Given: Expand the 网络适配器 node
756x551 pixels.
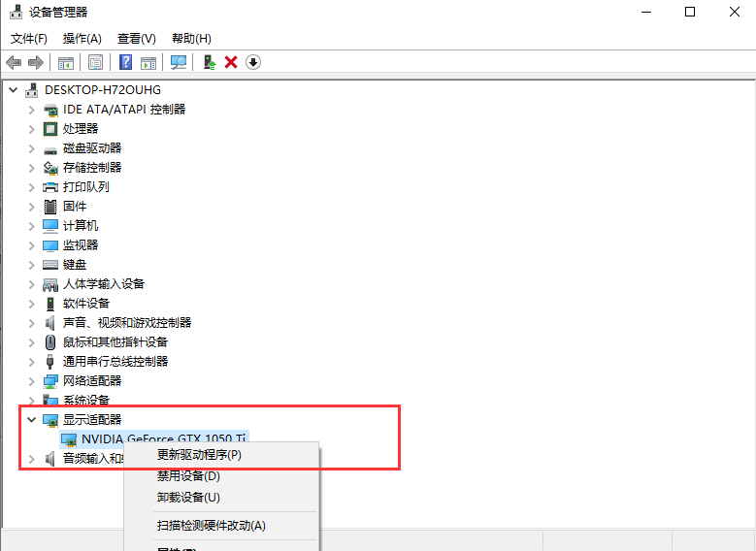Looking at the screenshot, I should [32, 381].
